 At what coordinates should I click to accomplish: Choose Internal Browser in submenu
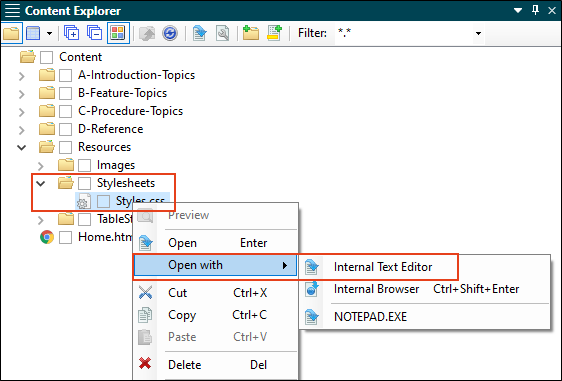coord(425,289)
